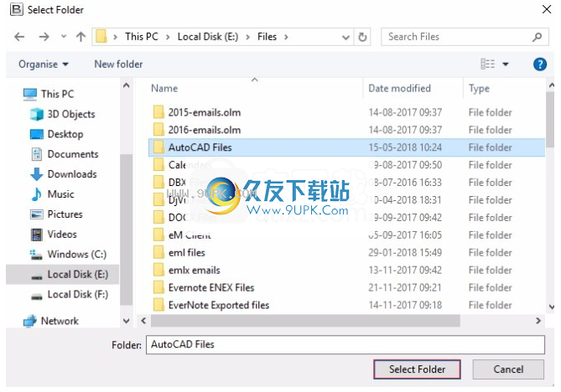Create a New folder
The height and width of the screenshot is (392, 561).
coord(118,64)
